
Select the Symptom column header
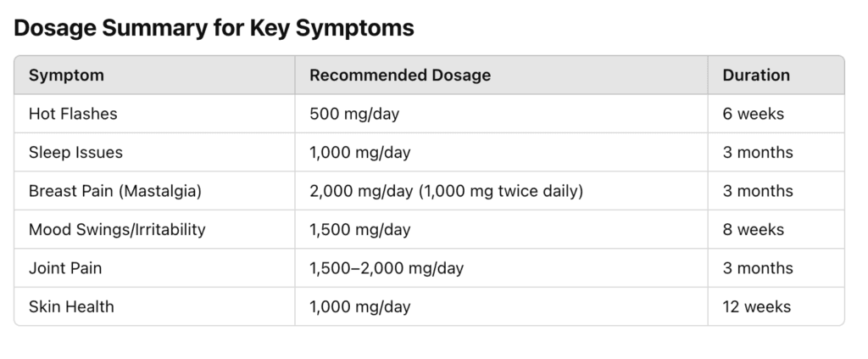(154, 75)
